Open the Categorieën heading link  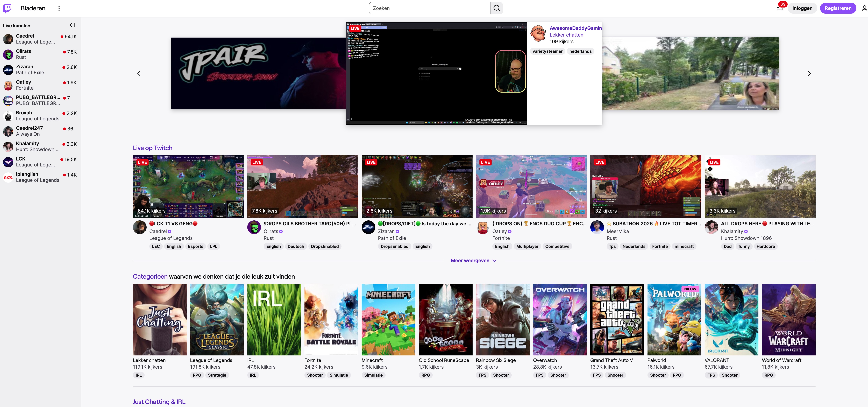(x=150, y=277)
